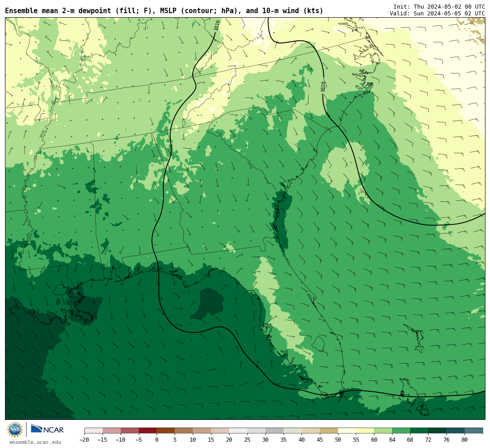Click the colorbar tick label 0
The width and height of the screenshot is (490, 448).
click(x=157, y=440)
